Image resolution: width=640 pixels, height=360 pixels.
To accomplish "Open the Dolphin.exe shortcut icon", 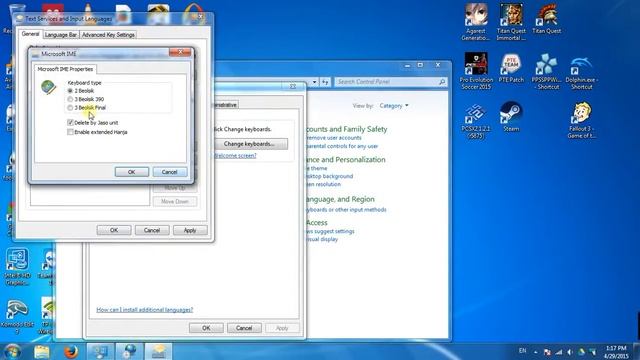I will pos(581,73).
